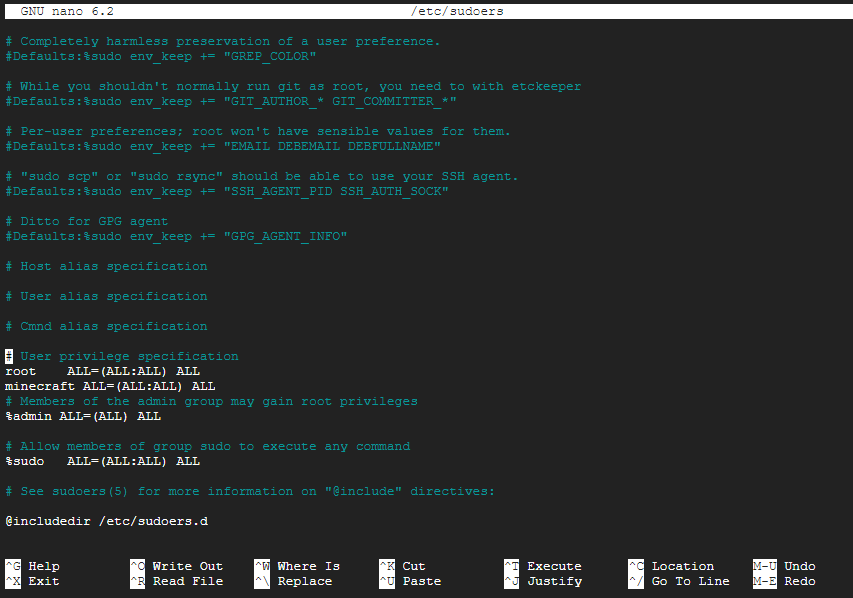
Task: Click the User privilege specification comment
Action: 122,356
